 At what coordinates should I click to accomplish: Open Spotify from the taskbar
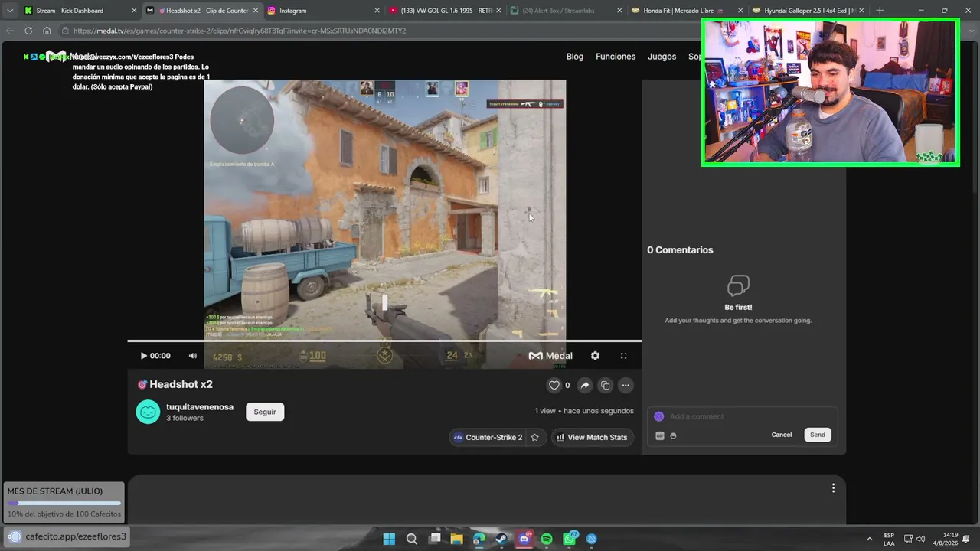pos(547,539)
